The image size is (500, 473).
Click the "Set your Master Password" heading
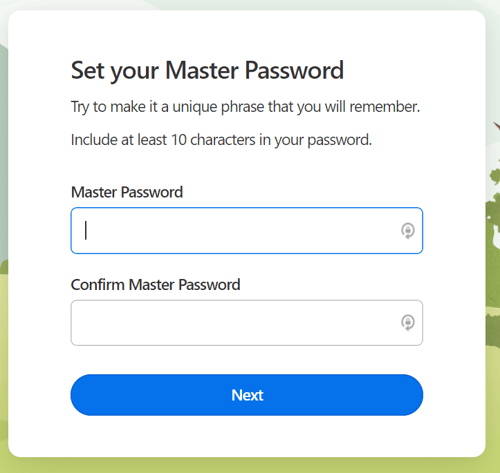pyautogui.click(x=207, y=71)
